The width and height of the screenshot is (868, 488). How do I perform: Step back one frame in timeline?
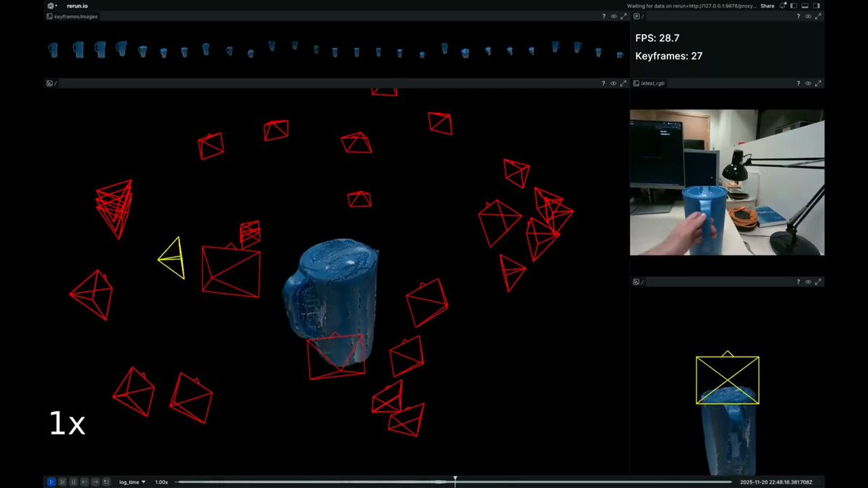(x=84, y=481)
